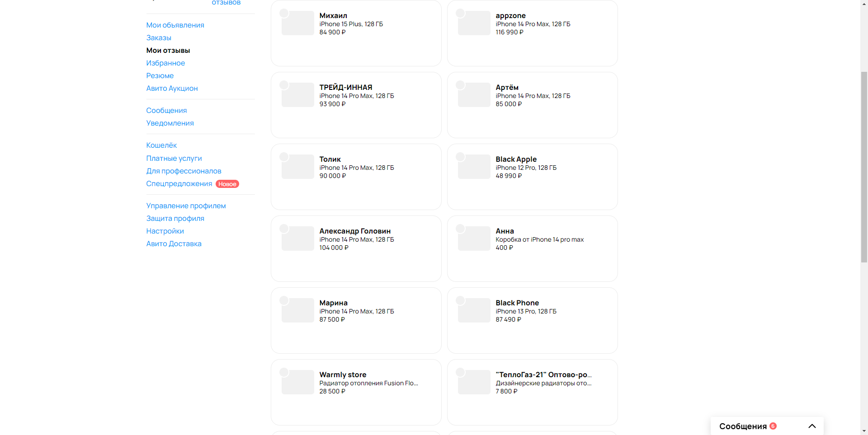Select avatar circle on Толик card
Image resolution: width=868 pixels, height=435 pixels.
coord(284,157)
